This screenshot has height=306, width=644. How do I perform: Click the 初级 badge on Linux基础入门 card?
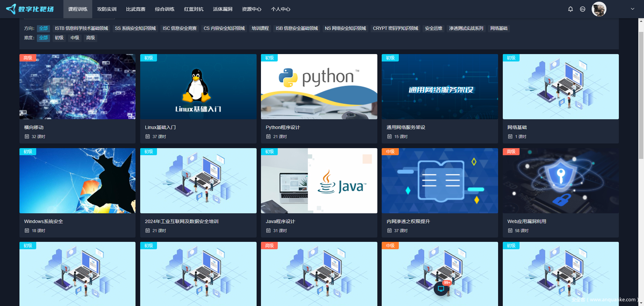(149, 58)
